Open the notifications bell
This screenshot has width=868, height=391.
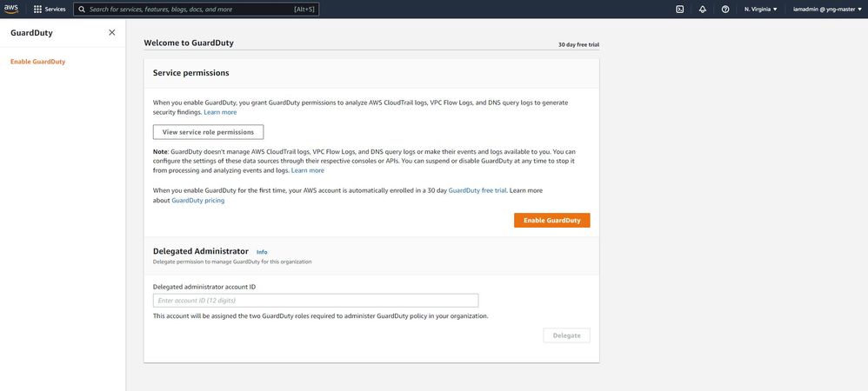click(x=703, y=9)
